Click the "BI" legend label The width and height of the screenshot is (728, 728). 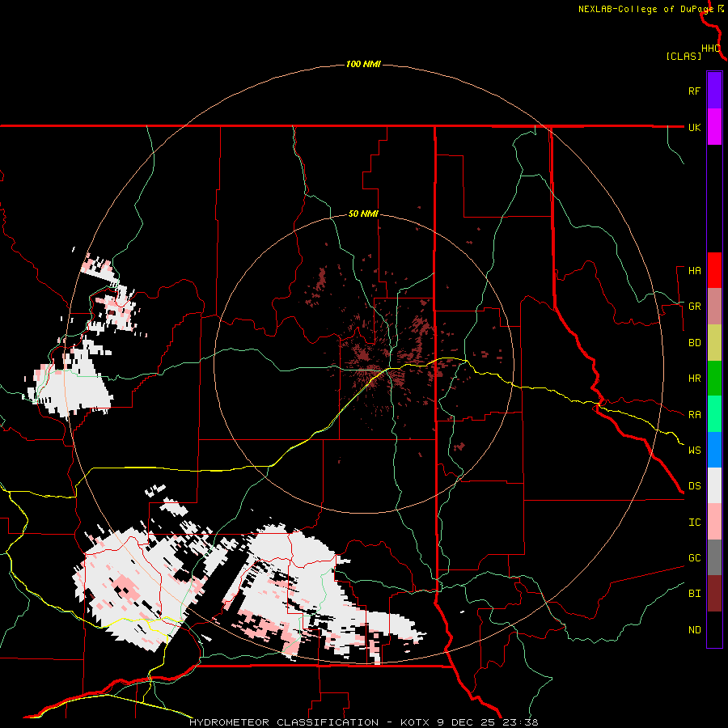tap(694, 594)
